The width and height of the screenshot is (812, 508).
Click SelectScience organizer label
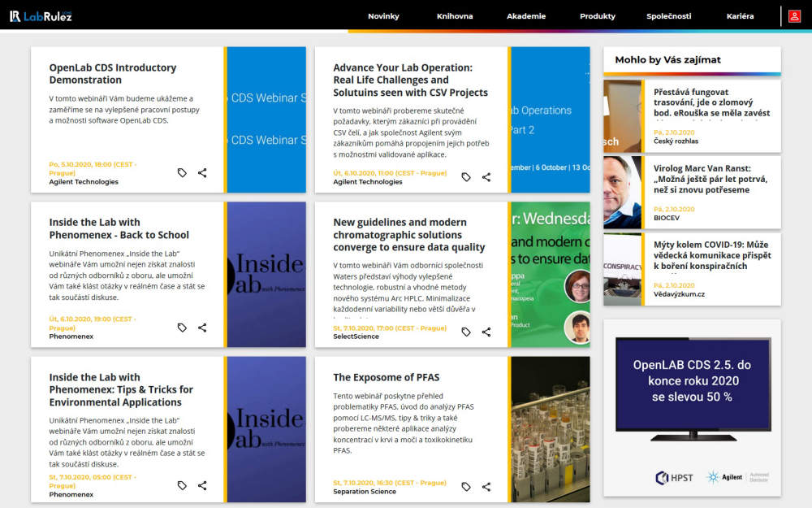(356, 336)
